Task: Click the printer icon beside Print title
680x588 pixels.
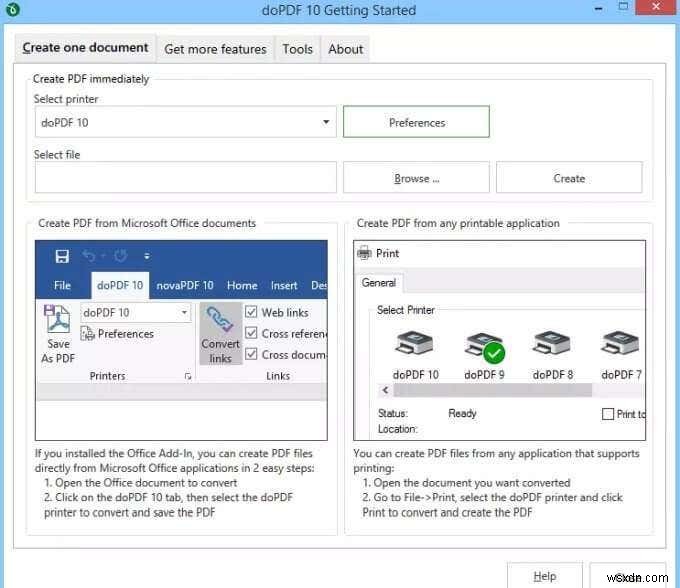Action: point(364,253)
